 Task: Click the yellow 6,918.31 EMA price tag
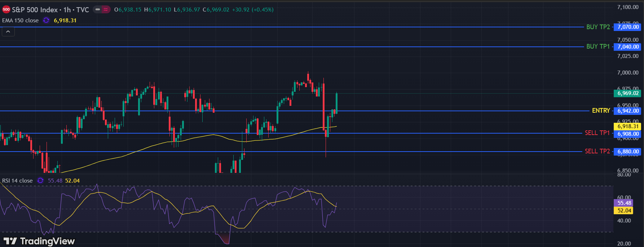point(628,126)
